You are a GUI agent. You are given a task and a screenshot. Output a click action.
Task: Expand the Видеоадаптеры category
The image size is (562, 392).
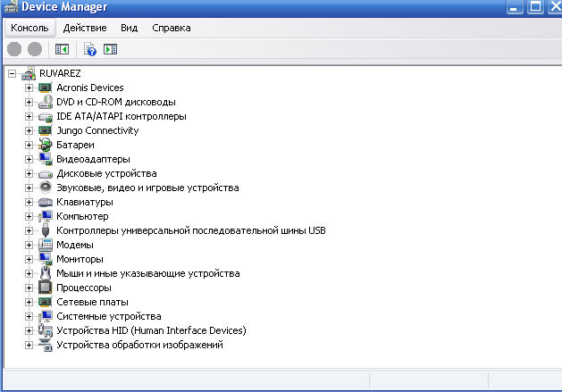pos(29,159)
